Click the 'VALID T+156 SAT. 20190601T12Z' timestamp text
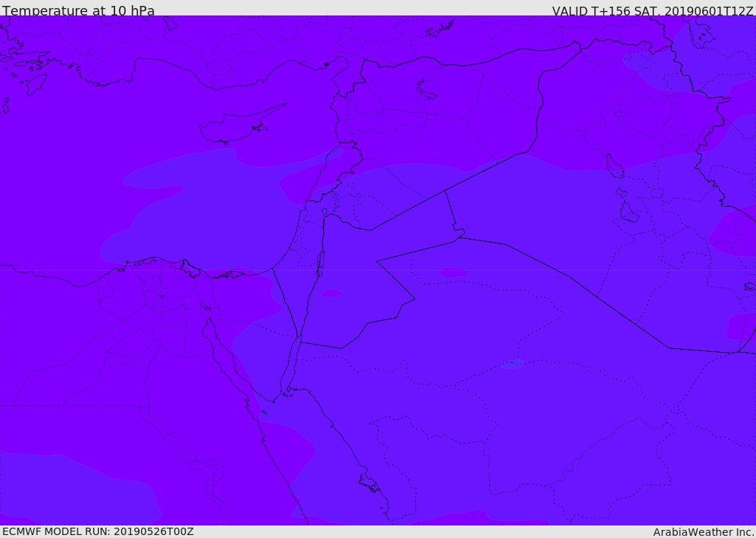This screenshot has height=538, width=756. click(x=653, y=11)
